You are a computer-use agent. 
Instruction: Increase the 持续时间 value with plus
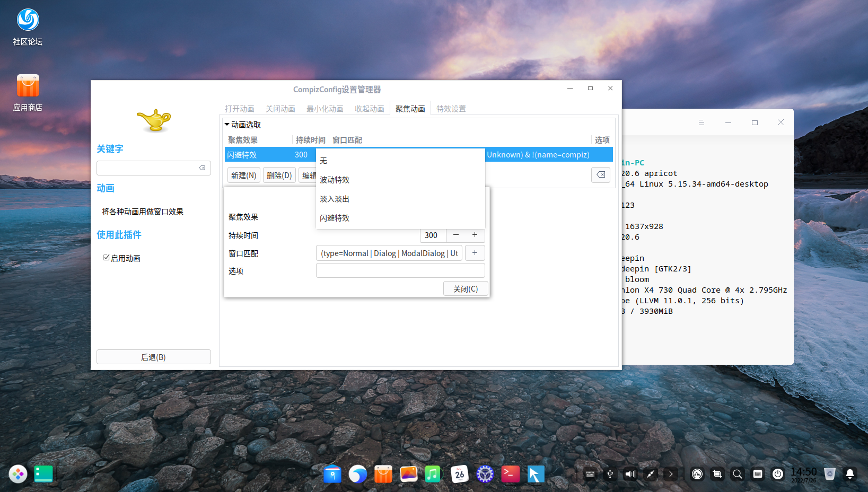pyautogui.click(x=475, y=235)
